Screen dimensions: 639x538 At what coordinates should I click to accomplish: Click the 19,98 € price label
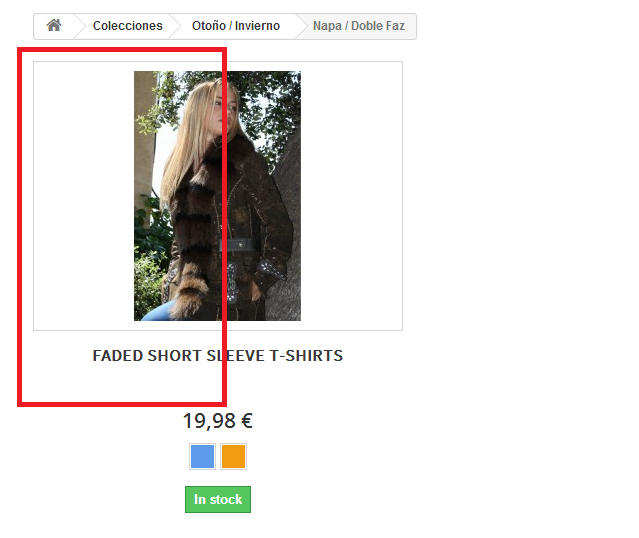(218, 421)
